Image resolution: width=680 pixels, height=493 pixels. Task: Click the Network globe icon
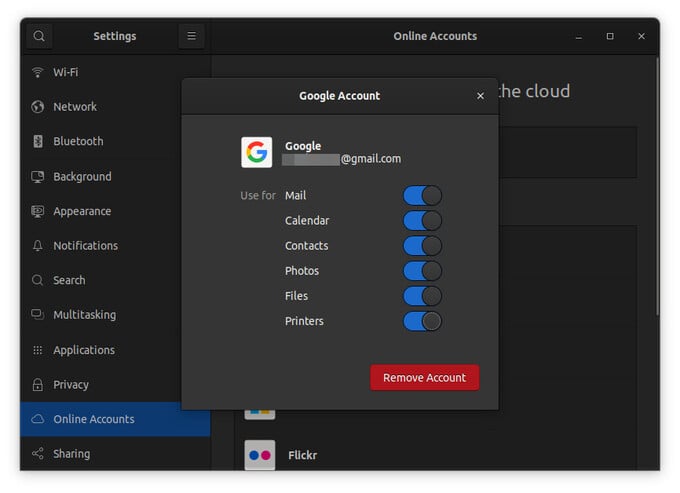[38, 107]
